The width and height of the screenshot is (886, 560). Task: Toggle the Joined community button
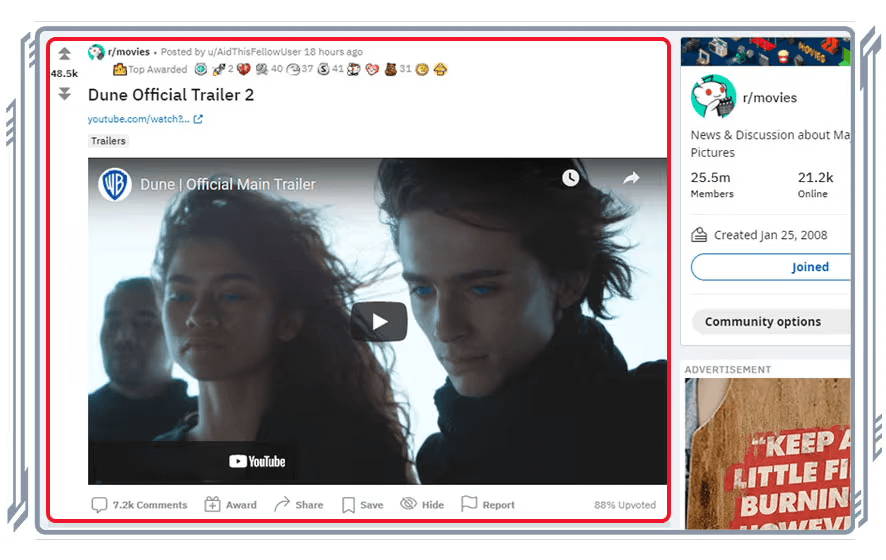click(771, 267)
